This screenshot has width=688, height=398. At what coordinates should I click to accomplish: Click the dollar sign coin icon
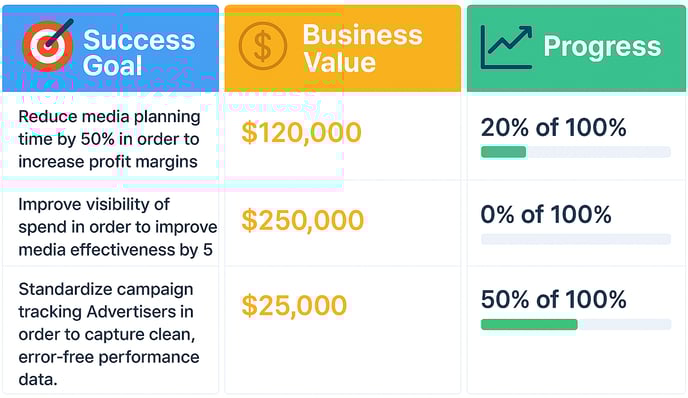coord(263,46)
